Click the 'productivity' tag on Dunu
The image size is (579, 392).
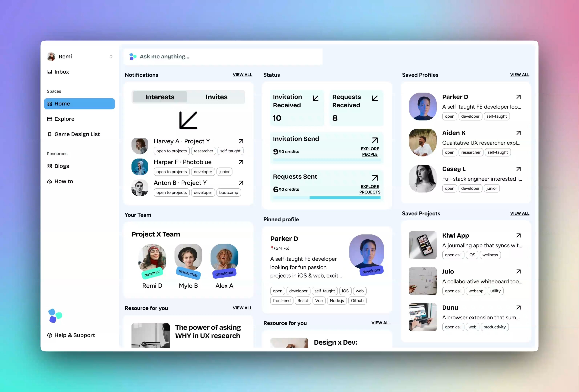pyautogui.click(x=494, y=327)
